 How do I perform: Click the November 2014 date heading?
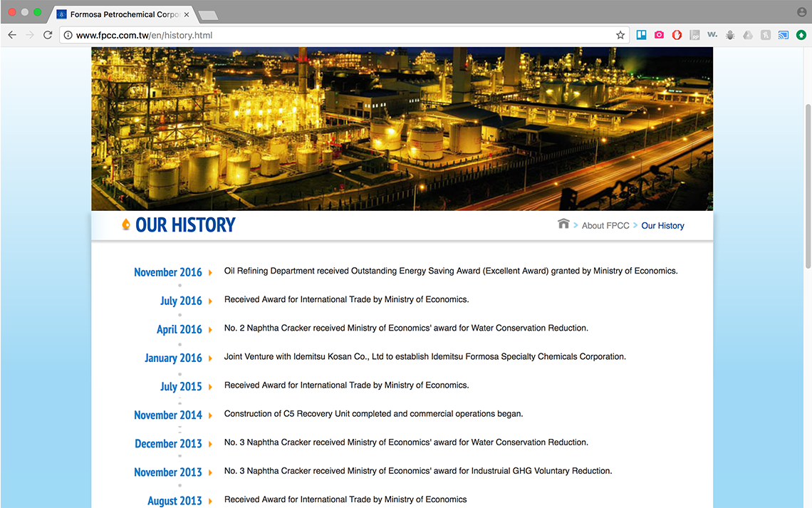tap(168, 415)
